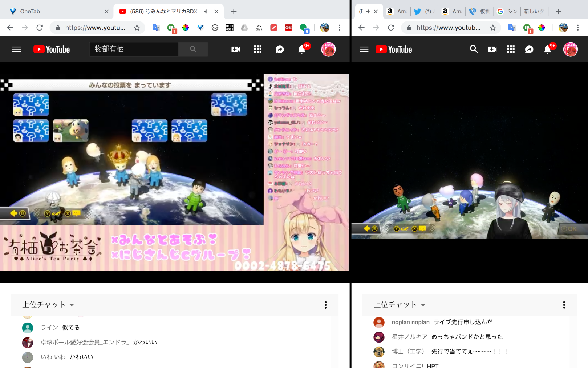Open new tab in the right browser window
Viewport: 588px width, 368px height.
tap(558, 12)
